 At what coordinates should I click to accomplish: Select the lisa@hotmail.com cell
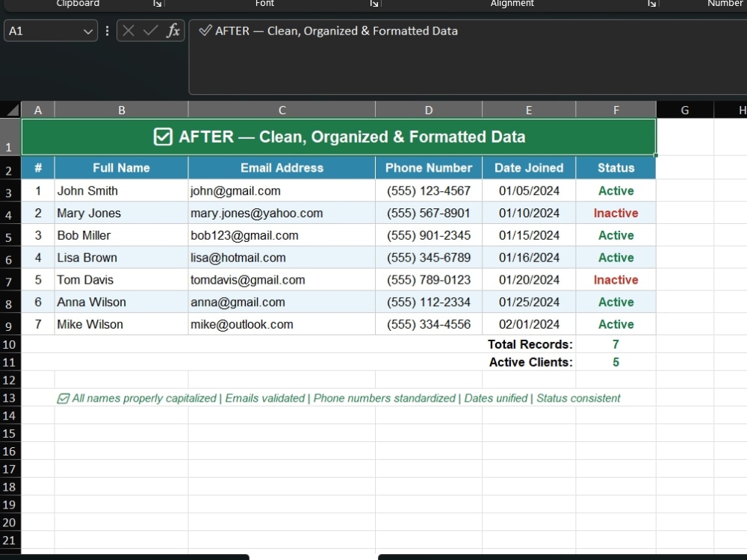pyautogui.click(x=282, y=258)
